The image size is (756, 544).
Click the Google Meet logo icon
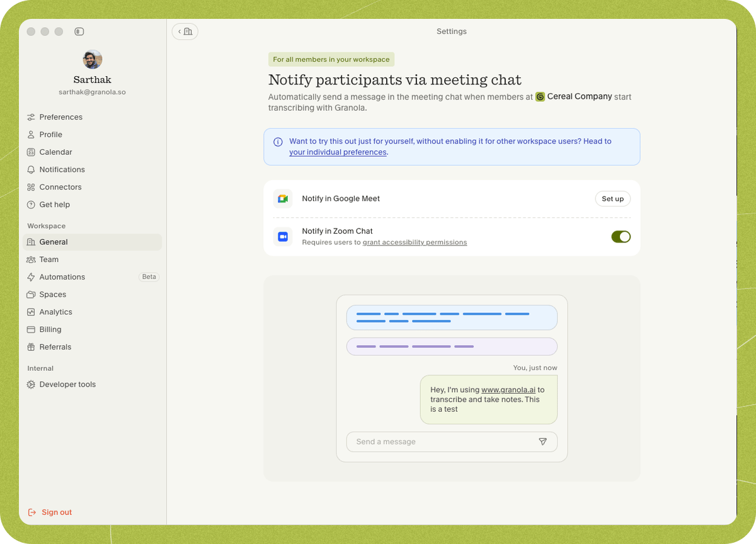[283, 199]
